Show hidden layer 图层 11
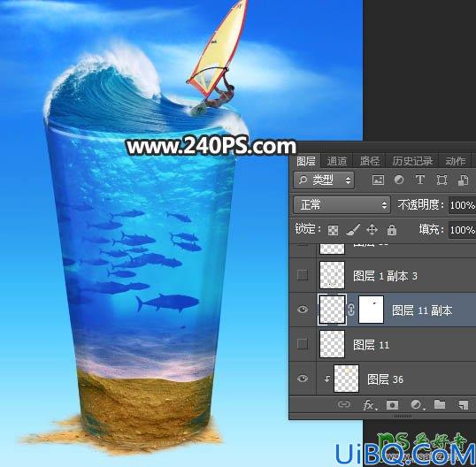The height and width of the screenshot is (467, 476). coord(303,344)
